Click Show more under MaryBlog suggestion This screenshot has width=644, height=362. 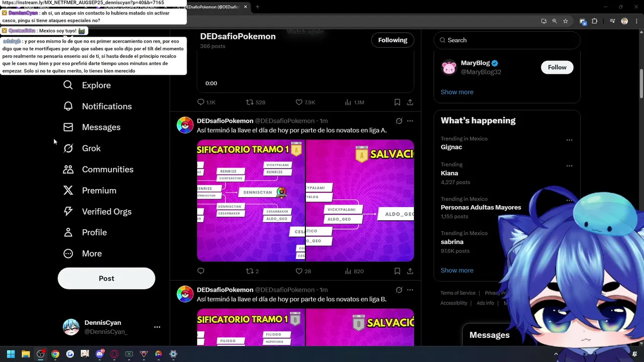point(457,92)
